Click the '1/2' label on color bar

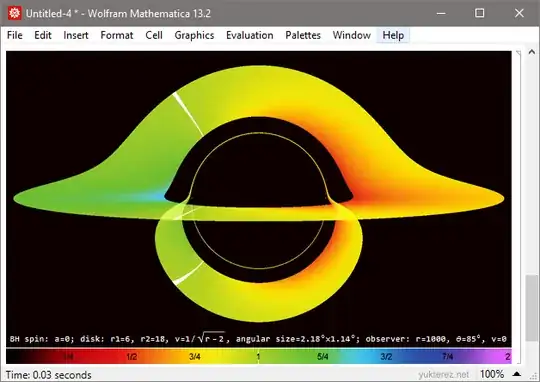pos(131,357)
